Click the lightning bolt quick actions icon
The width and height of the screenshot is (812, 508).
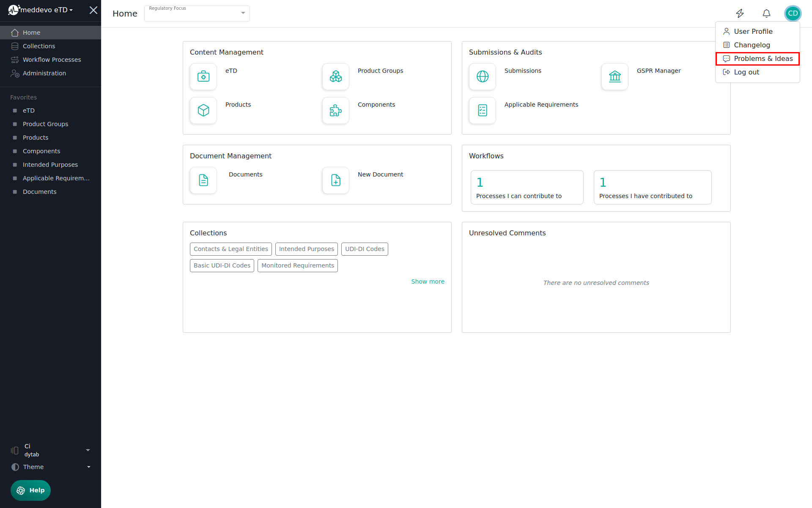pos(740,14)
